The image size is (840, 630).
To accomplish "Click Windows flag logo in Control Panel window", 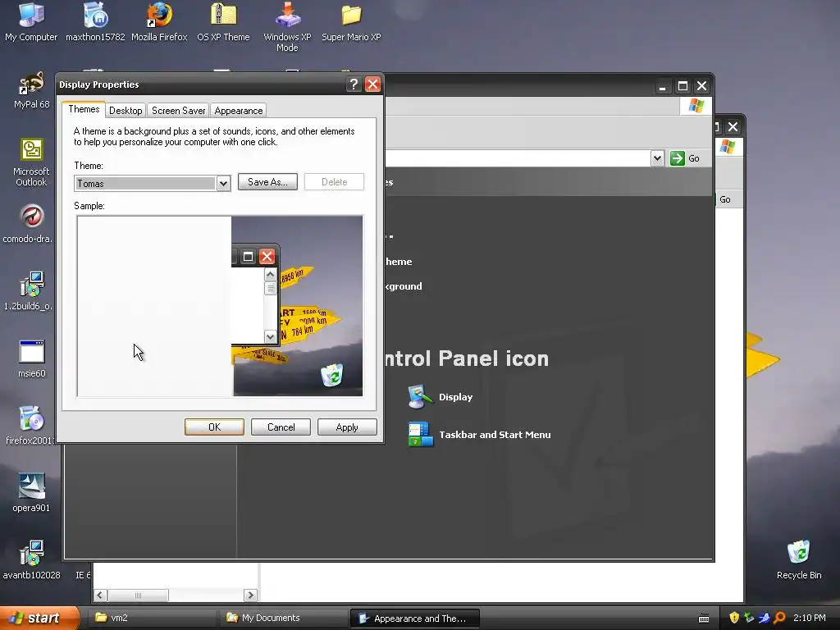I will coord(696,106).
